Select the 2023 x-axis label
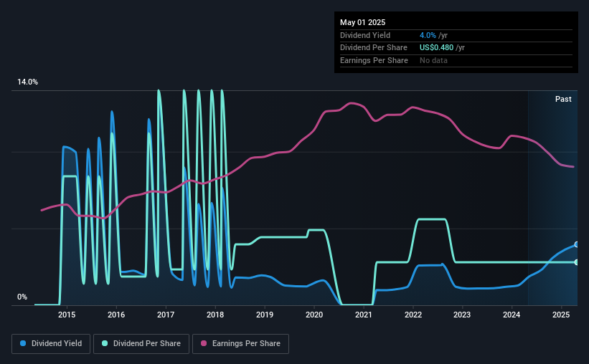The width and height of the screenshot is (589, 364). [x=462, y=315]
